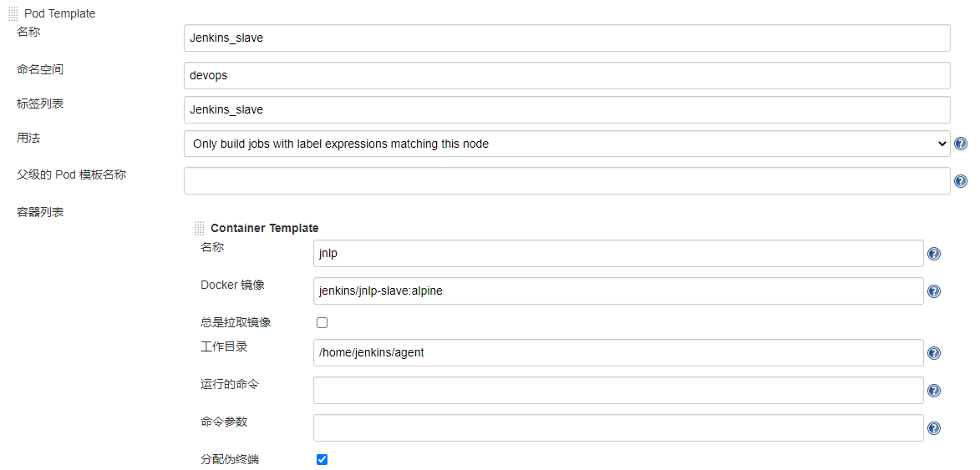980x470 pixels.
Task: Show help for Docker 镜像 field
Action: coord(934,291)
